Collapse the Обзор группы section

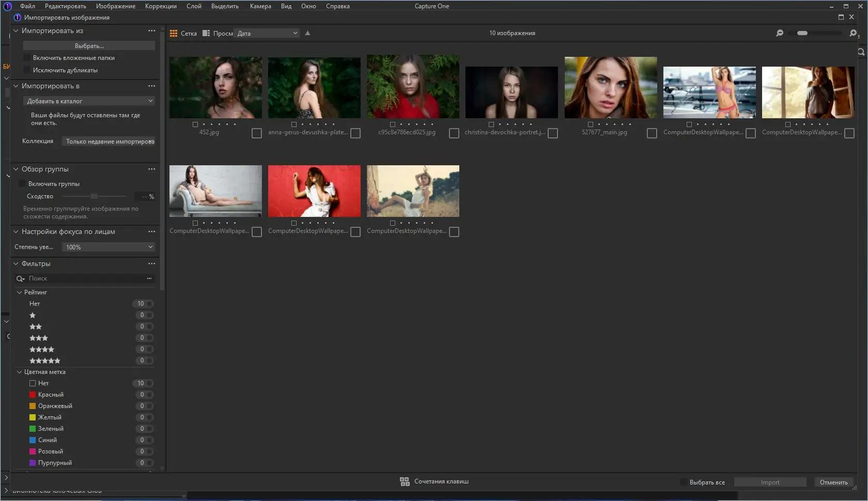pyautogui.click(x=16, y=169)
